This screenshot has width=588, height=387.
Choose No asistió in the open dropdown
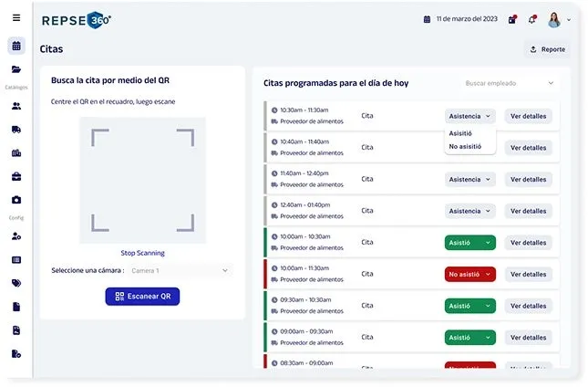point(465,146)
